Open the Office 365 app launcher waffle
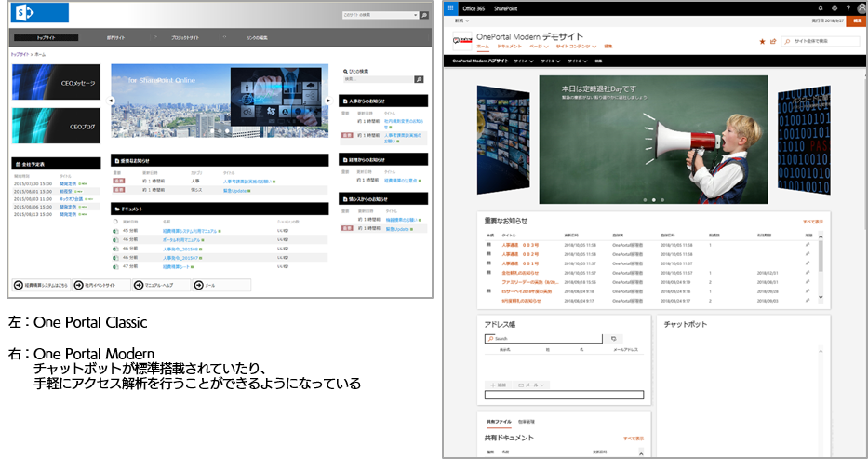The width and height of the screenshot is (868, 459). tap(450, 7)
